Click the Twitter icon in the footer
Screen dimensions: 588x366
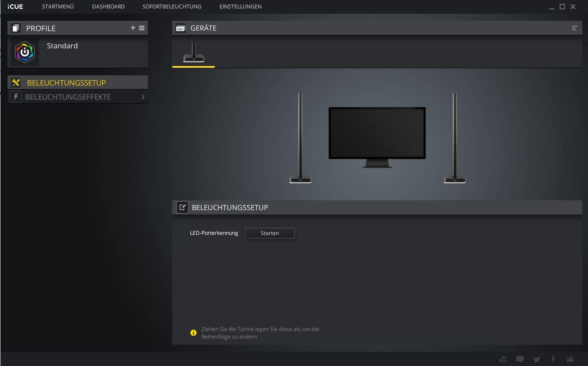(x=537, y=359)
